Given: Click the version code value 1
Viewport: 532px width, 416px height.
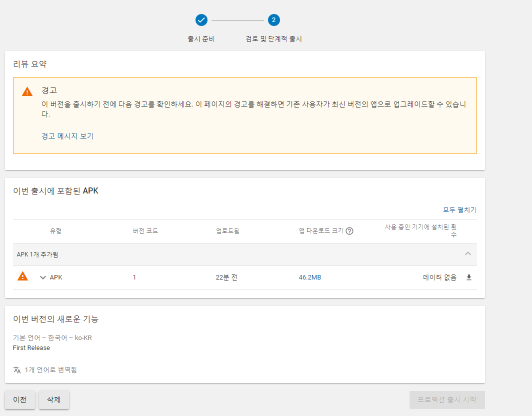Looking at the screenshot, I should point(134,277).
